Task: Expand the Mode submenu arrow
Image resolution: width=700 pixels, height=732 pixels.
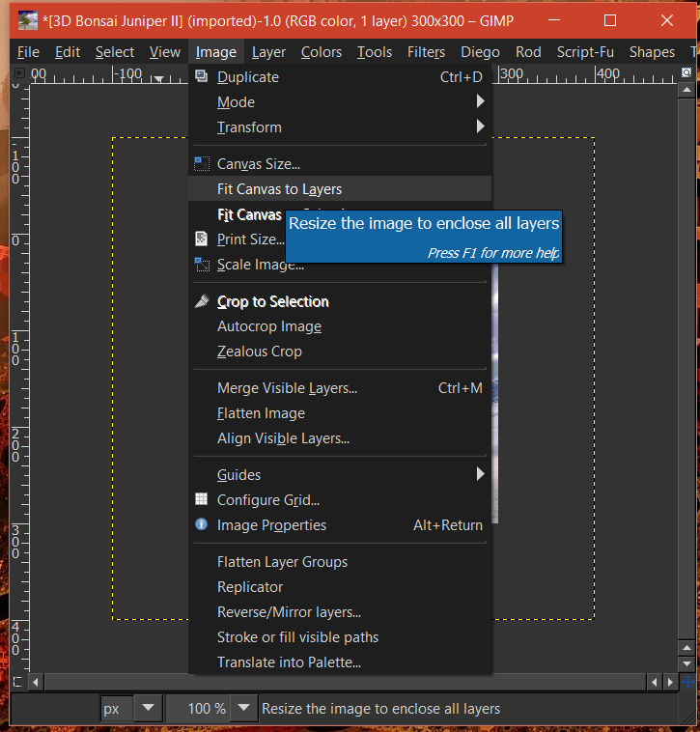Action: [x=480, y=101]
